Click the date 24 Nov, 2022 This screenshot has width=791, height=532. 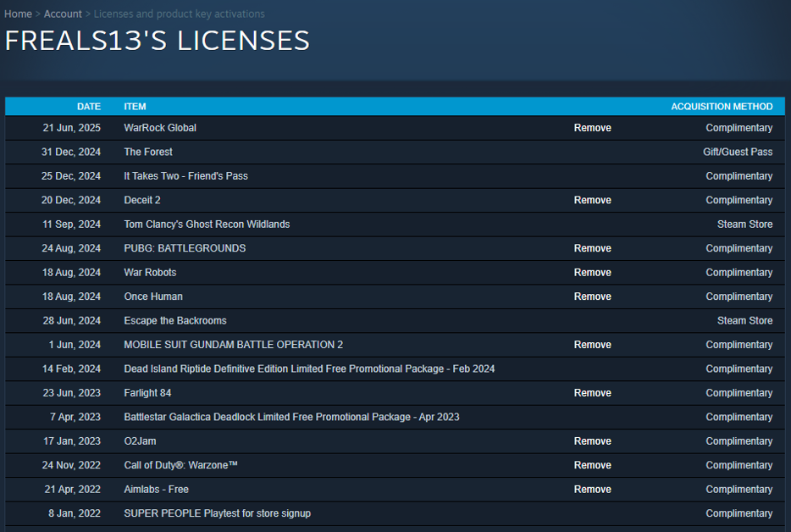click(71, 465)
